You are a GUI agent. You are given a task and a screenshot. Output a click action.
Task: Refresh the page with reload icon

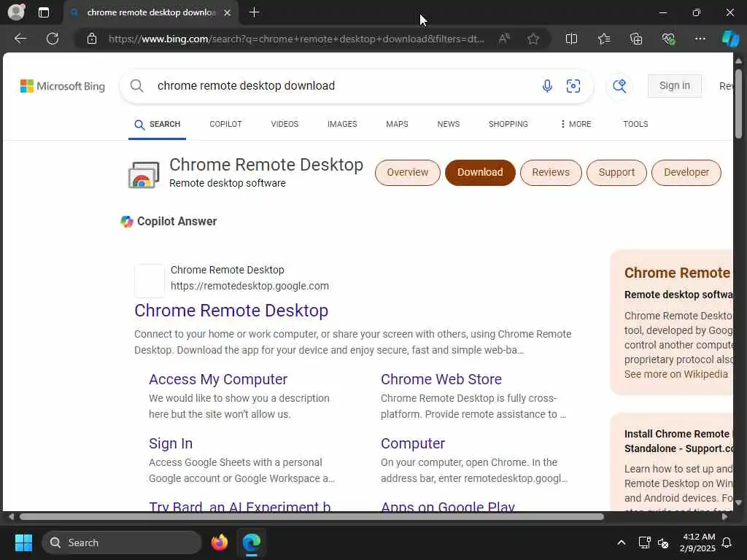coord(53,39)
